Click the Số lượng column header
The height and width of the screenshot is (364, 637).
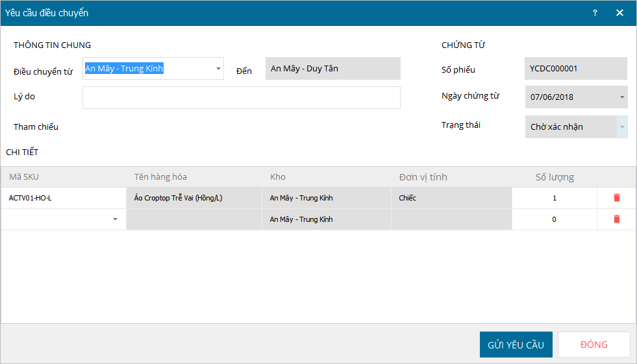(x=554, y=177)
